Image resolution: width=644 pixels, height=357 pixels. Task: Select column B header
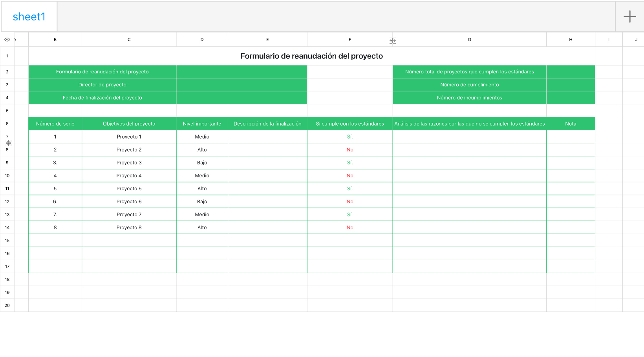coord(55,40)
